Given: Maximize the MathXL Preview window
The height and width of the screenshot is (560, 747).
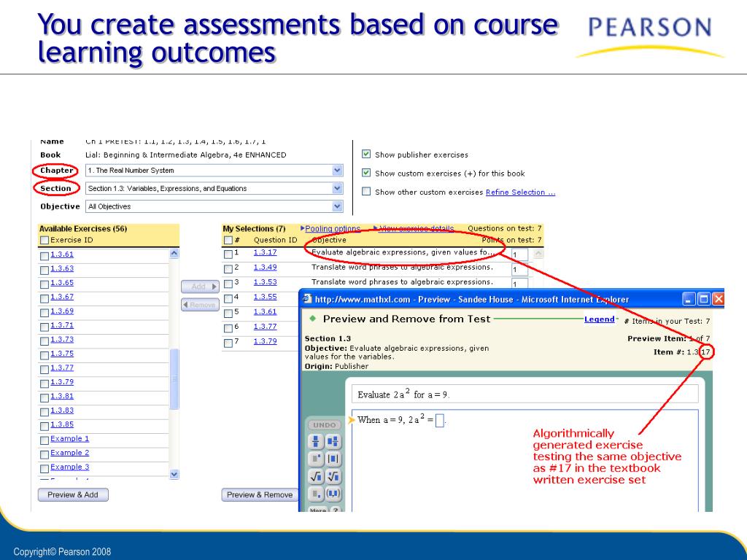Looking at the screenshot, I should [704, 299].
